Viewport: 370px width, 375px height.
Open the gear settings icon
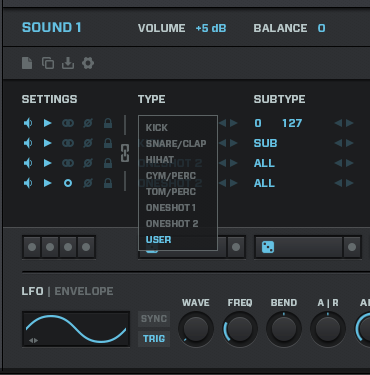(x=88, y=63)
